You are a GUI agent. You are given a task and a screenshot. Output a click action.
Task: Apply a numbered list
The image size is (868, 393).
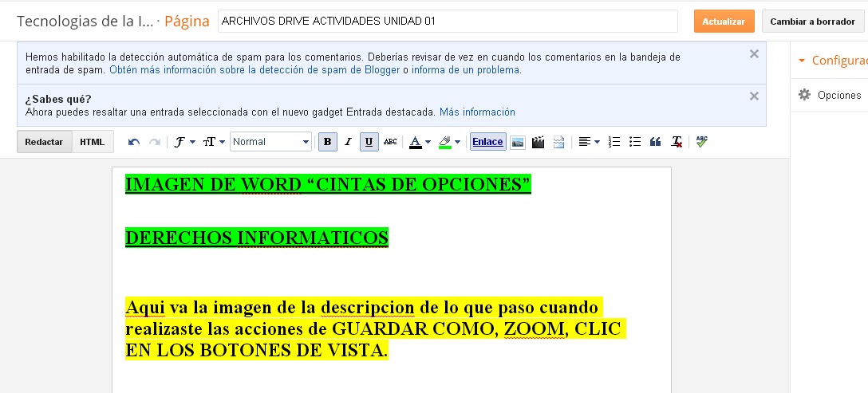[614, 142]
